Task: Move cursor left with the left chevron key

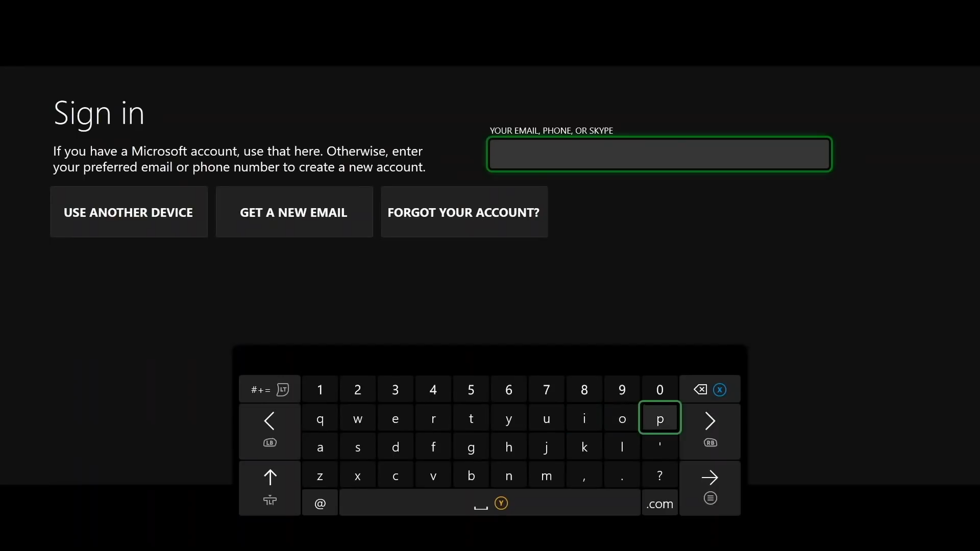Action: pyautogui.click(x=269, y=432)
